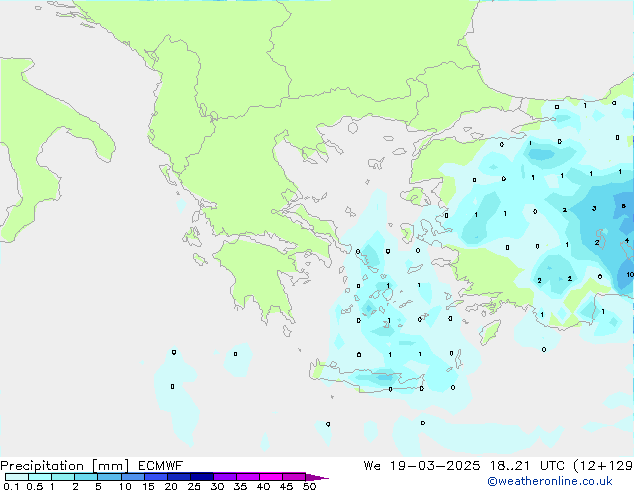Pick the 0.5–1 mm legend color swatch
The image size is (634, 490).
coord(40,477)
